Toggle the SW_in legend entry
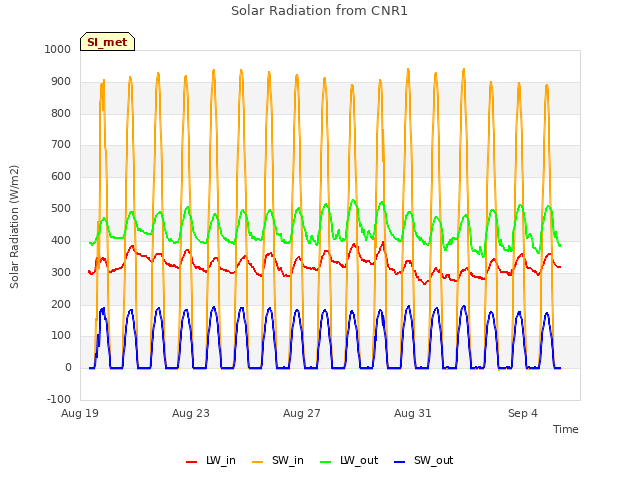Image resolution: width=640 pixels, height=480 pixels. tap(278, 460)
